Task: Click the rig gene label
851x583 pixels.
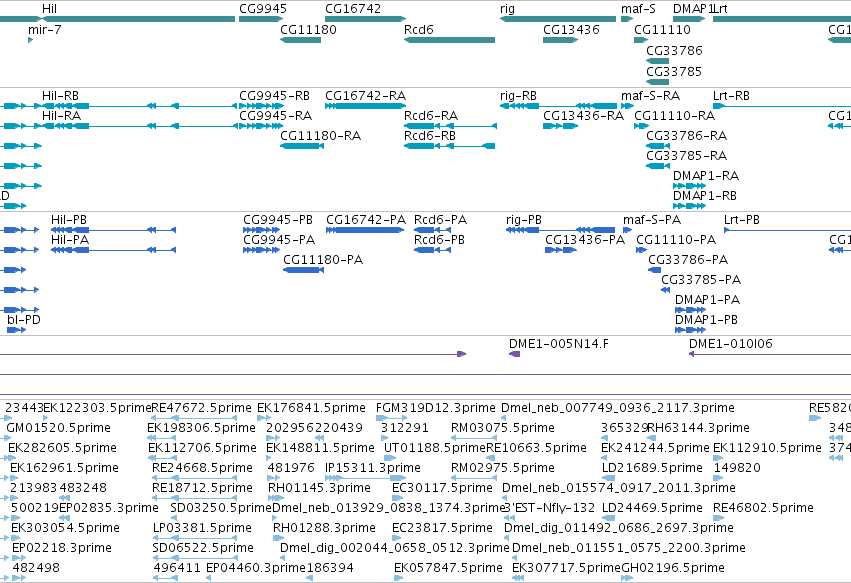Action: [x=507, y=9]
